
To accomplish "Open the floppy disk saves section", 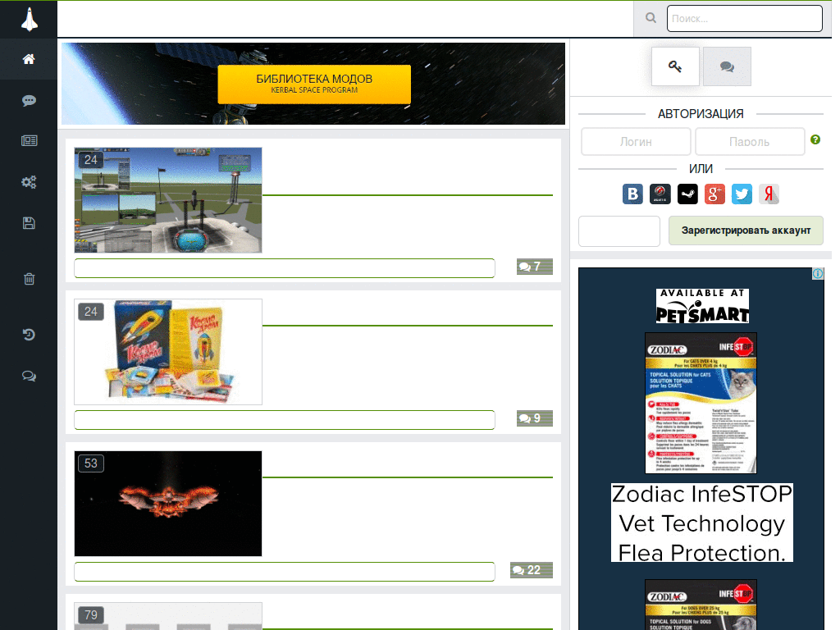I will [x=29, y=223].
